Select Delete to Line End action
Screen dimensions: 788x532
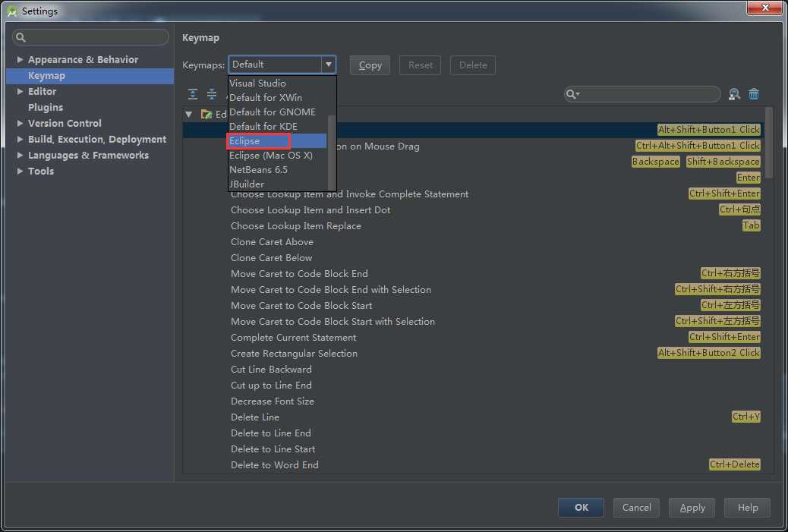[270, 433]
